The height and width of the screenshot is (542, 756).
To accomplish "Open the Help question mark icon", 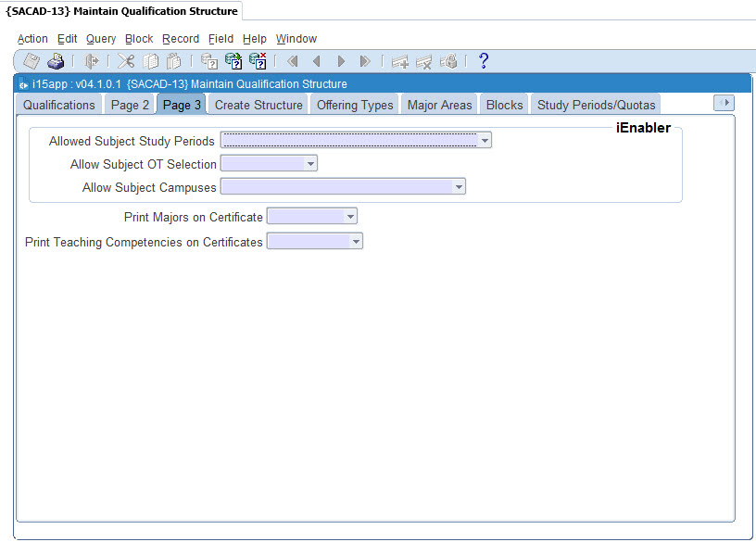I will click(x=483, y=62).
